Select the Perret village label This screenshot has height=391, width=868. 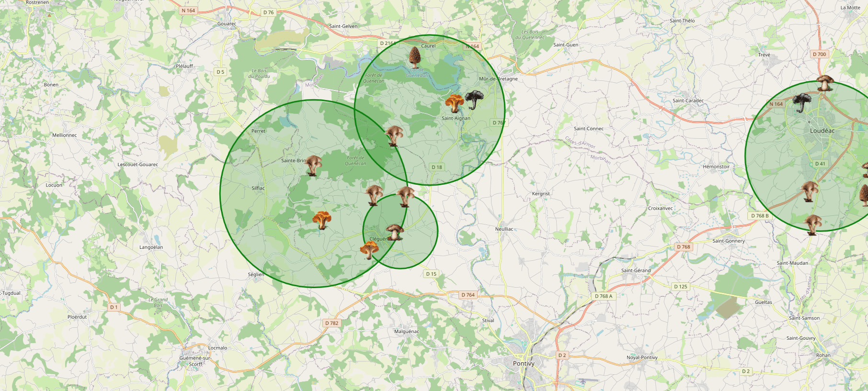[258, 131]
